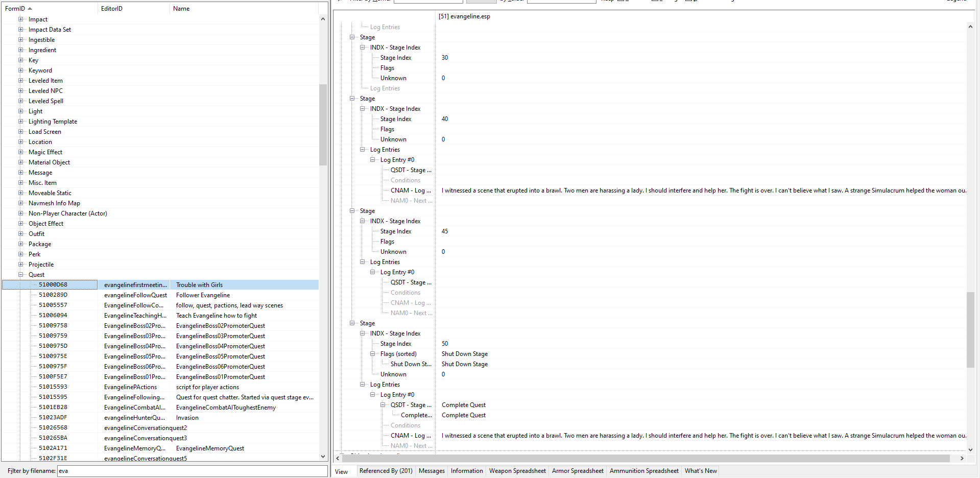Expand the Impact record group

tap(21, 19)
